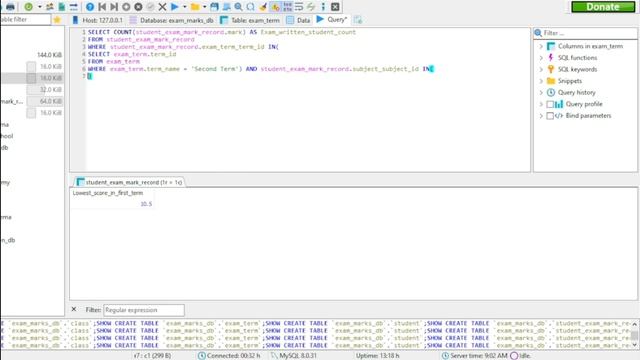This screenshot has height=360, width=640.
Task: Expand the Query profile node
Action: [x=541, y=104]
